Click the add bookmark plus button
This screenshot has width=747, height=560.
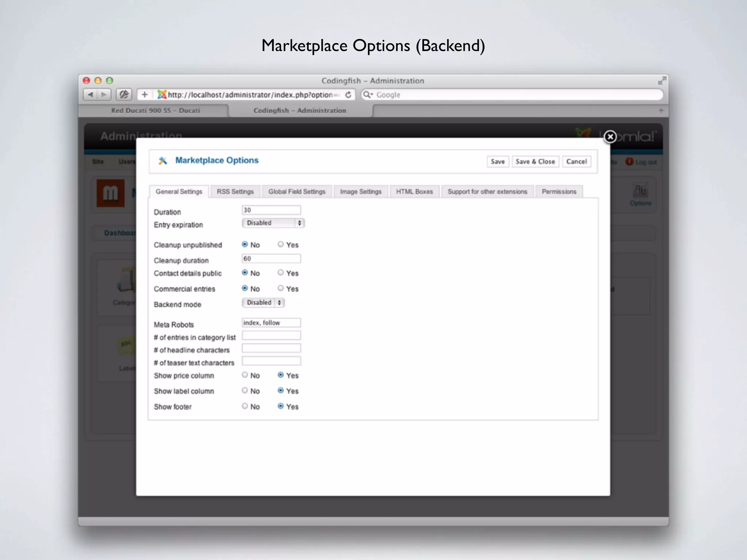tap(144, 95)
